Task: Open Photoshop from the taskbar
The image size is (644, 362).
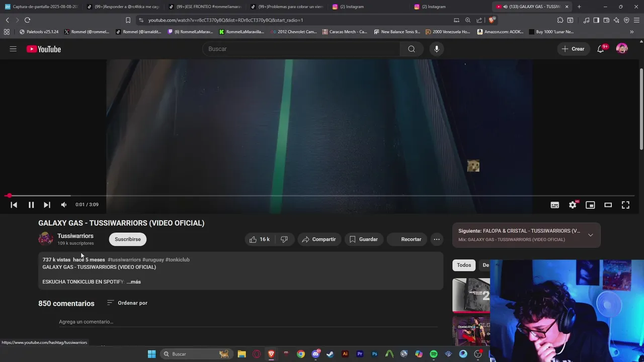Action: [375, 354]
